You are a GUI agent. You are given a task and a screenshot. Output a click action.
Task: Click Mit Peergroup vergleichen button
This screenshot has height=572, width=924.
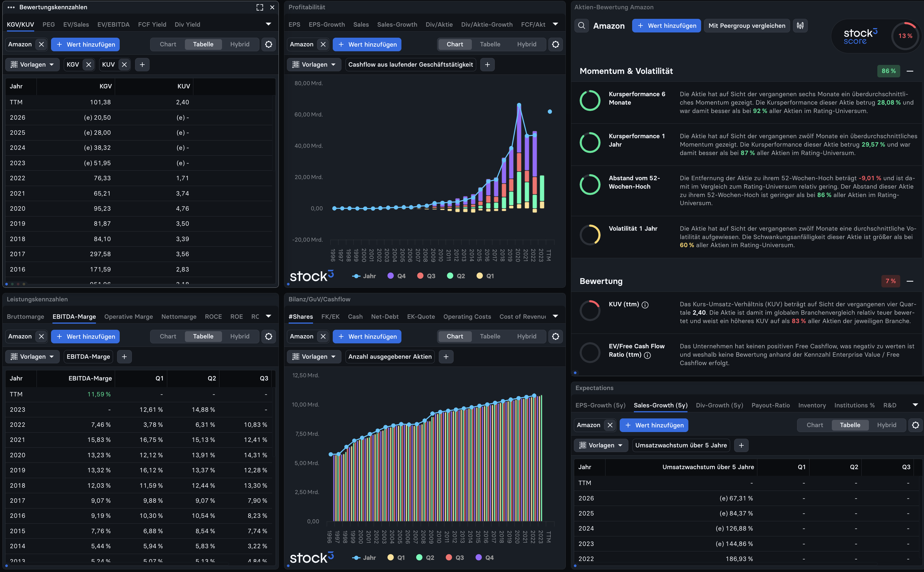pos(747,26)
